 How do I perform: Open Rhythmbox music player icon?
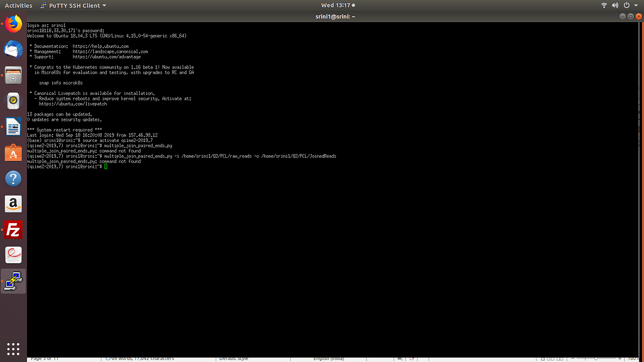click(13, 101)
